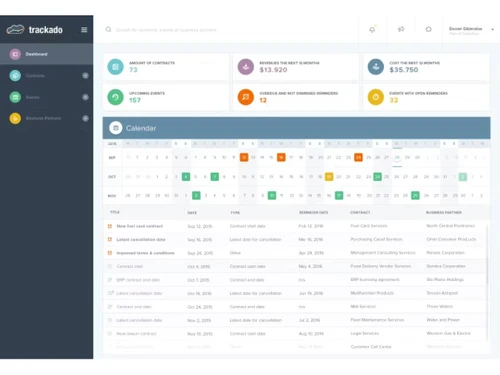Select the green Oct 4 calendar marker

pyautogui.click(x=186, y=177)
